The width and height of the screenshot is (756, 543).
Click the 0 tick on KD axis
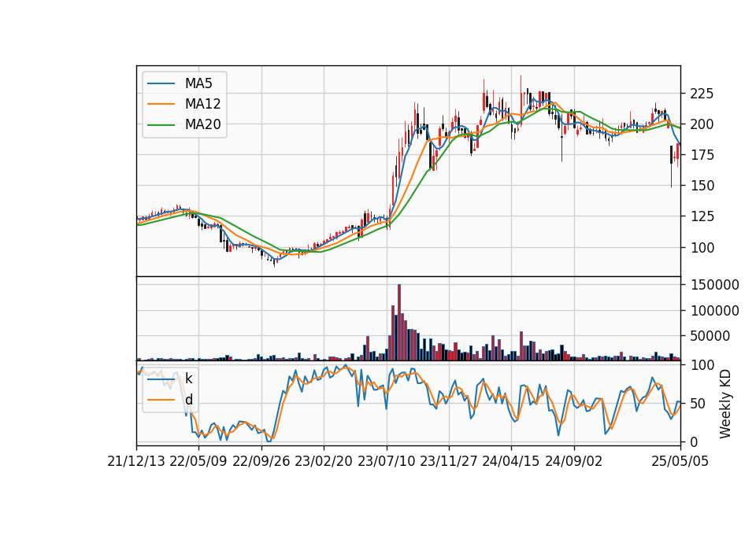pos(695,441)
